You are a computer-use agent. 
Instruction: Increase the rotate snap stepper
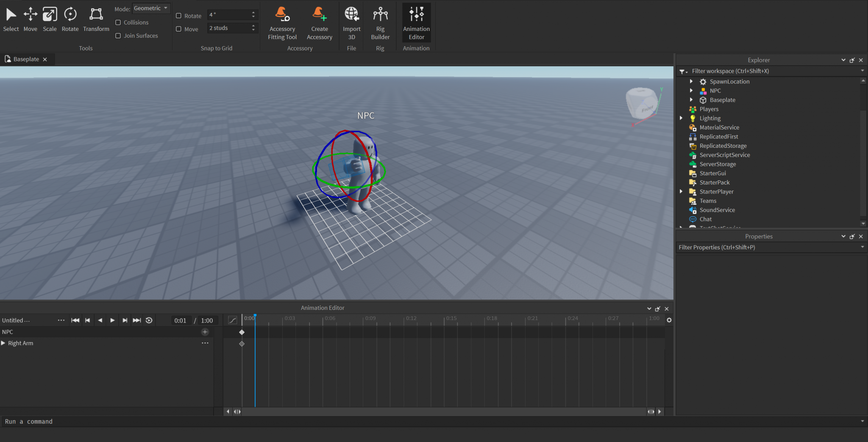[254, 12]
